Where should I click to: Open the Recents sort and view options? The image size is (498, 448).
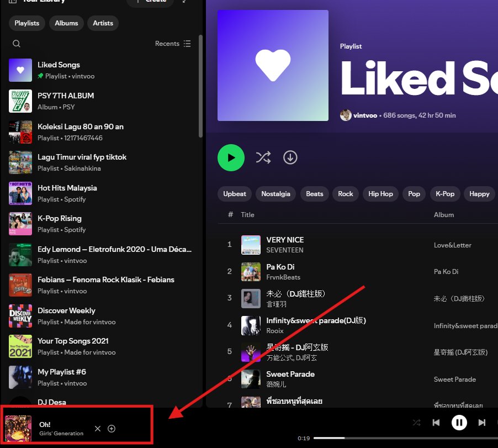point(173,44)
